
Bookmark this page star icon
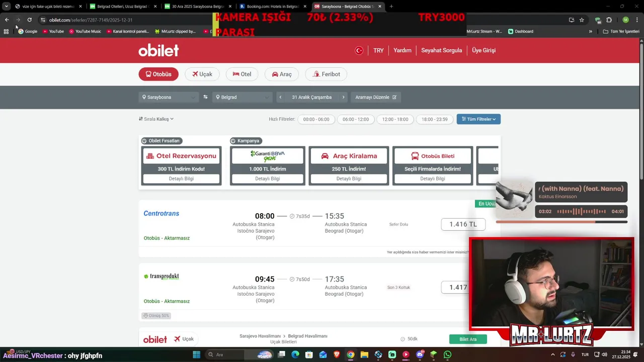pos(582,20)
